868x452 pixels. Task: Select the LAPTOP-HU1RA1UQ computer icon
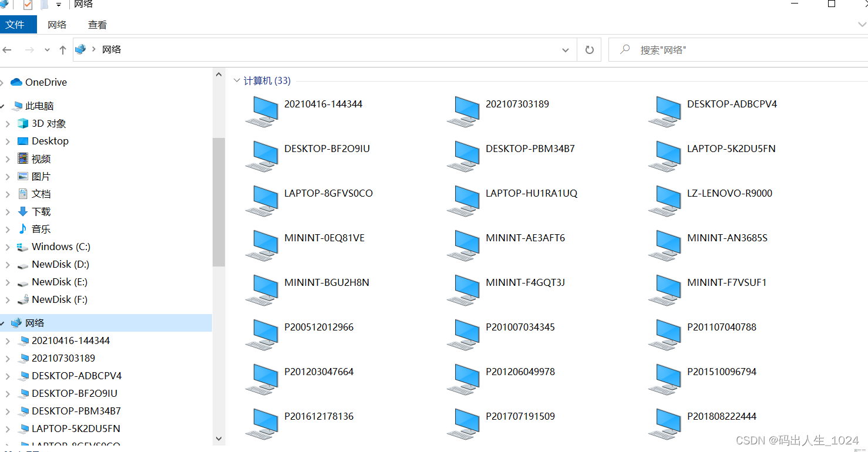[463, 200]
